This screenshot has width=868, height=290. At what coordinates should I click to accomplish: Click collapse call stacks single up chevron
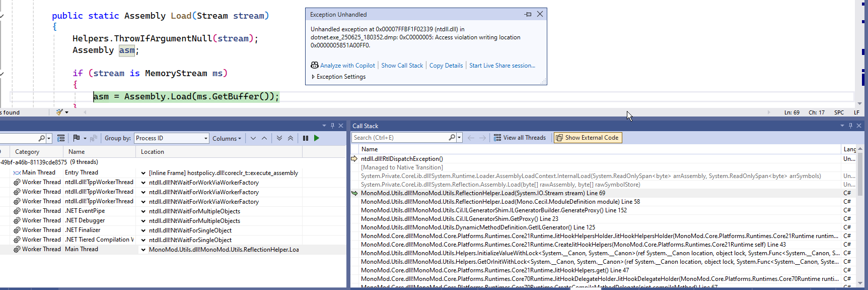pyautogui.click(x=264, y=138)
